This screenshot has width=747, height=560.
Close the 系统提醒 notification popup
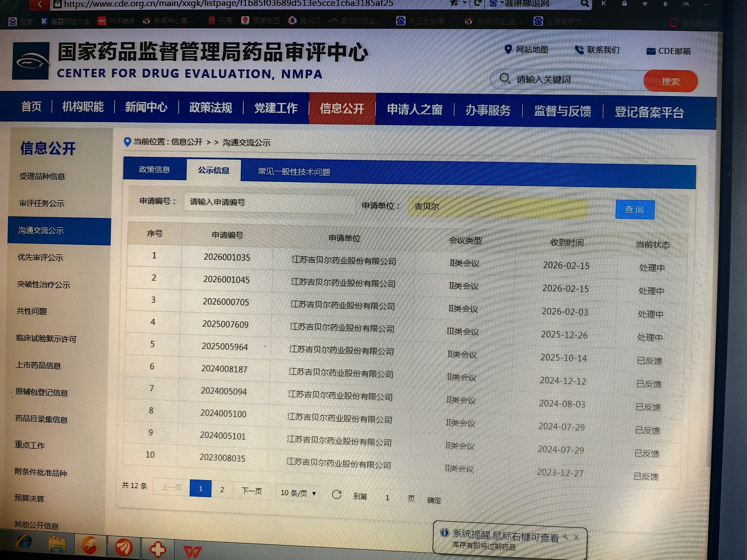576,537
